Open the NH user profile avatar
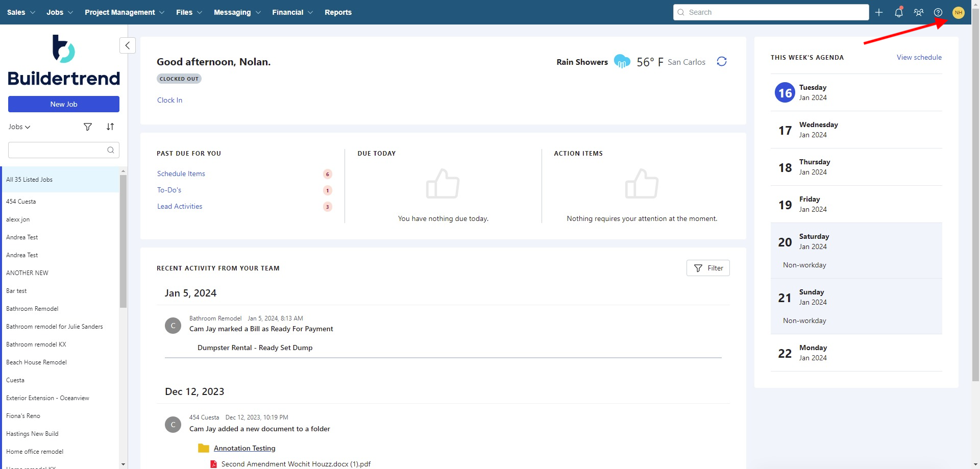 (x=959, y=12)
